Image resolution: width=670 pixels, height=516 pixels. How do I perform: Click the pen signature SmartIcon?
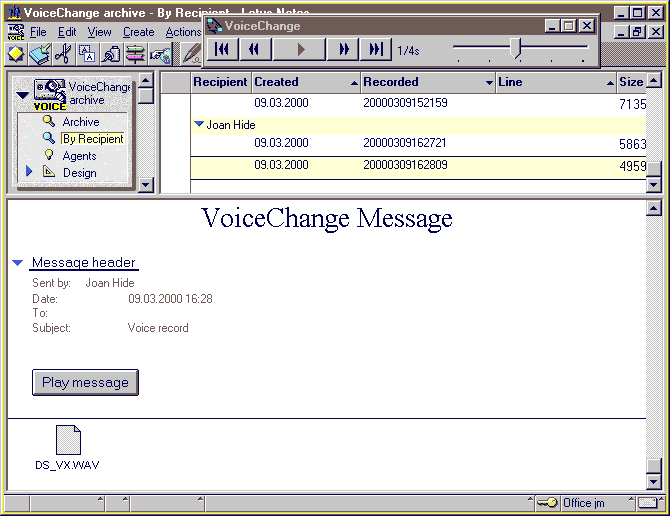(x=191, y=54)
